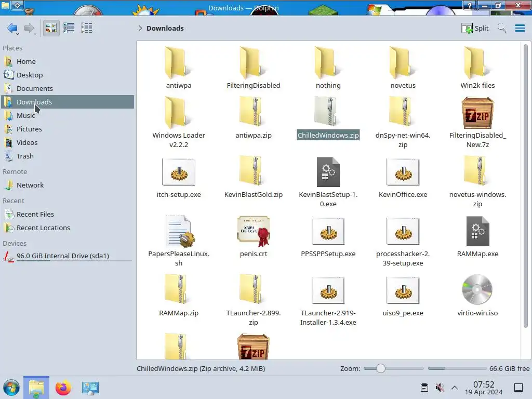Viewport: 532px width, 399px height.
Task: Click the Show Desktop tray button
Action: pyautogui.click(x=518, y=388)
